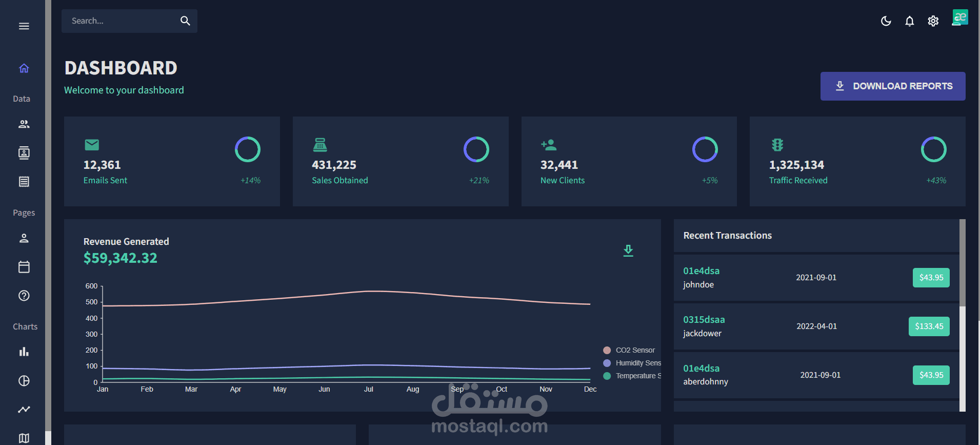Viewport: 980px width, 445px height.
Task: Click the 32,441 New Clients value
Action: click(x=559, y=165)
